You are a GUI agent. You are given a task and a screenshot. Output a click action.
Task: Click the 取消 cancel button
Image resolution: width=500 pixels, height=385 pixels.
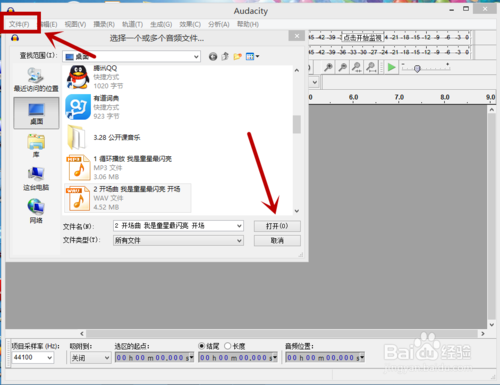277,240
